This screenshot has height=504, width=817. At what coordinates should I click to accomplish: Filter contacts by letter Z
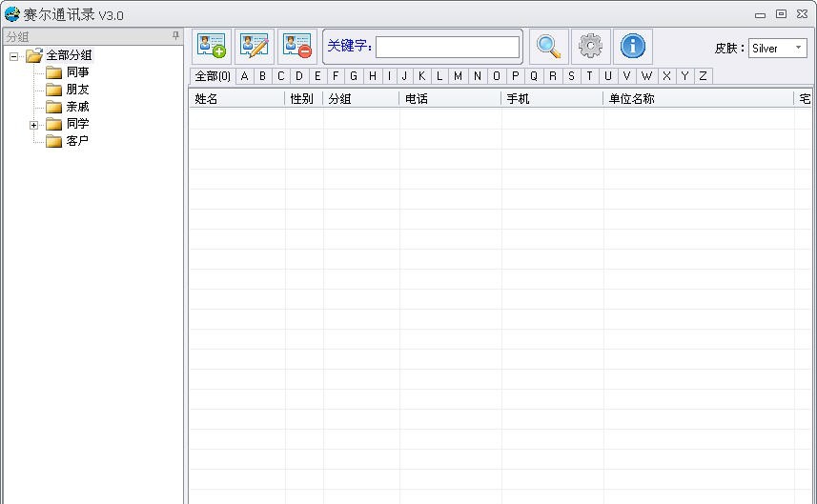tap(703, 76)
